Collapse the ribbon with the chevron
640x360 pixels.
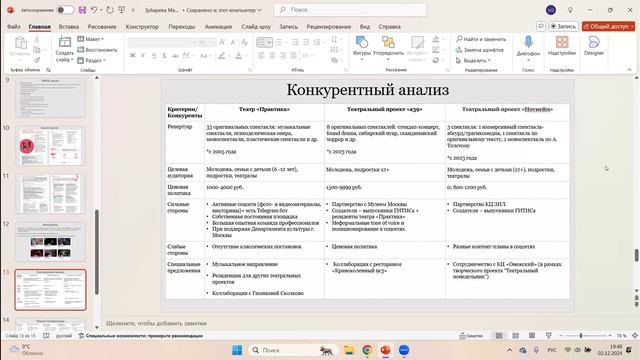click(629, 70)
